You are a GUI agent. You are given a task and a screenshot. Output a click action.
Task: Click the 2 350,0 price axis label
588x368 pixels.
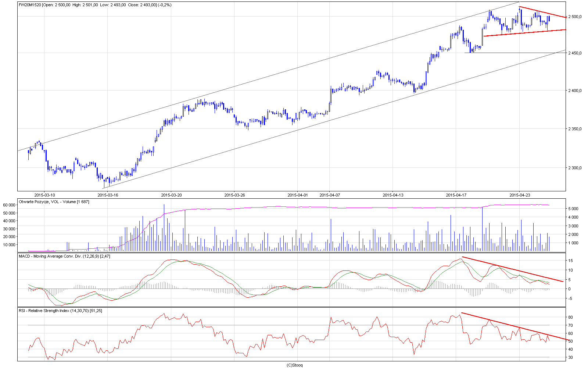[x=575, y=129]
